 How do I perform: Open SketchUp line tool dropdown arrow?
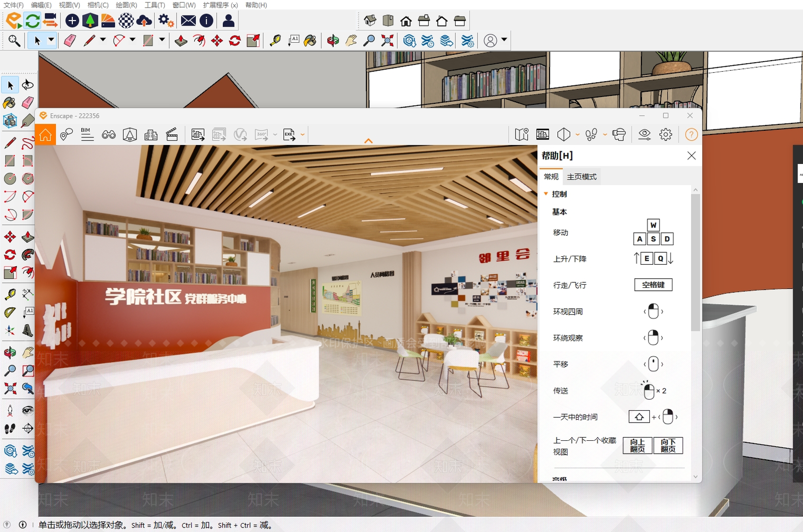tap(103, 40)
